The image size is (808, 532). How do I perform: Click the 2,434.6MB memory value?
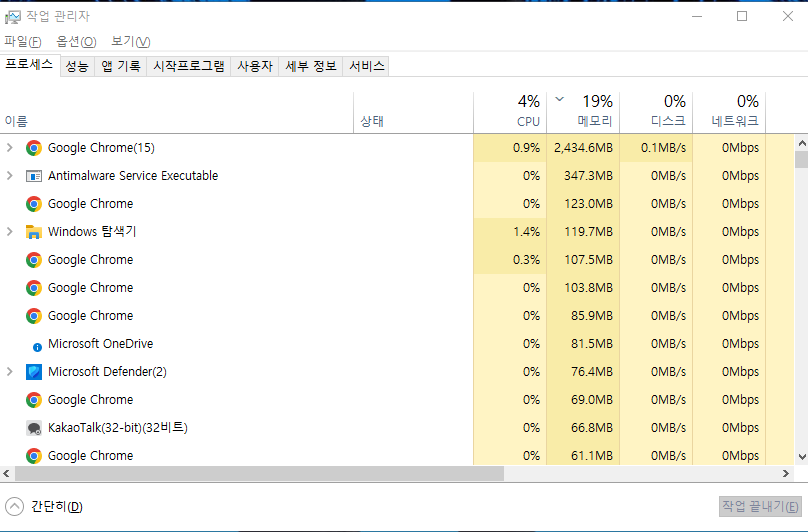pyautogui.click(x=583, y=148)
